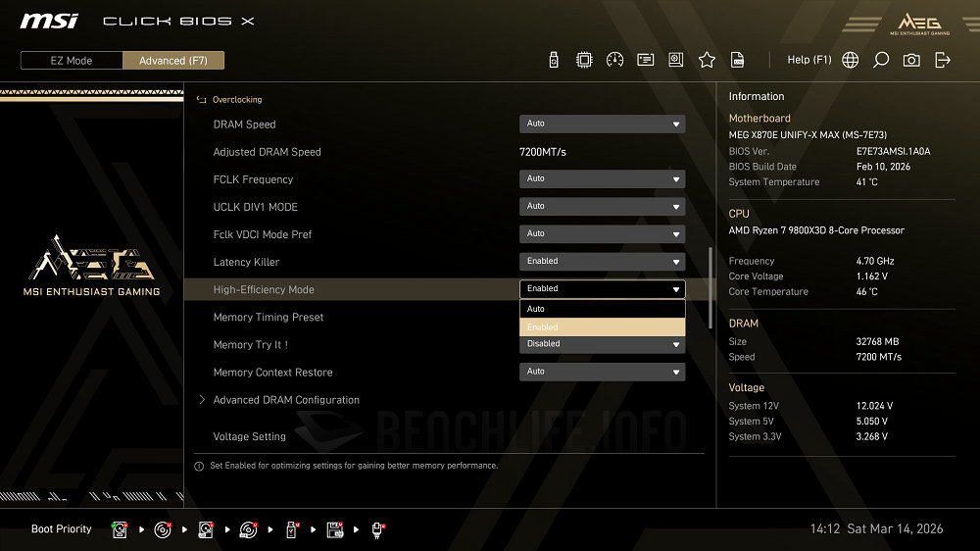Change language using the globe icon
Image resolution: width=980 pixels, height=551 pixels.
click(x=850, y=60)
